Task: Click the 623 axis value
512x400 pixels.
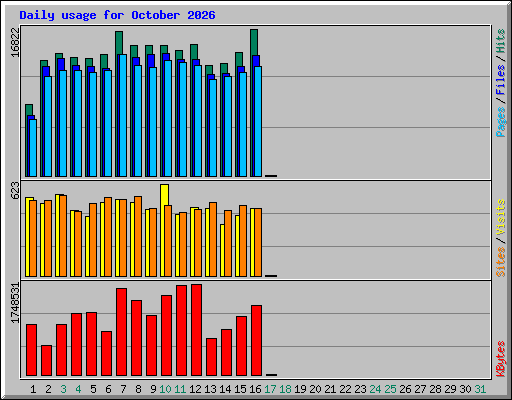Action: (x=15, y=190)
